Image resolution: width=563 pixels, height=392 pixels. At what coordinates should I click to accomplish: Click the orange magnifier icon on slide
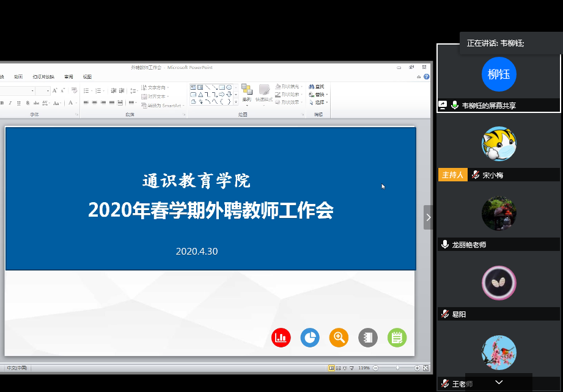(339, 337)
